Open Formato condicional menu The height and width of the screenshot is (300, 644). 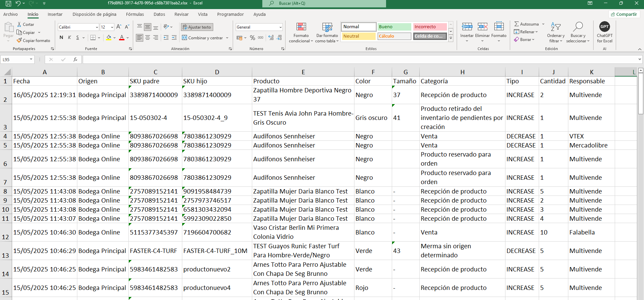pos(301,33)
